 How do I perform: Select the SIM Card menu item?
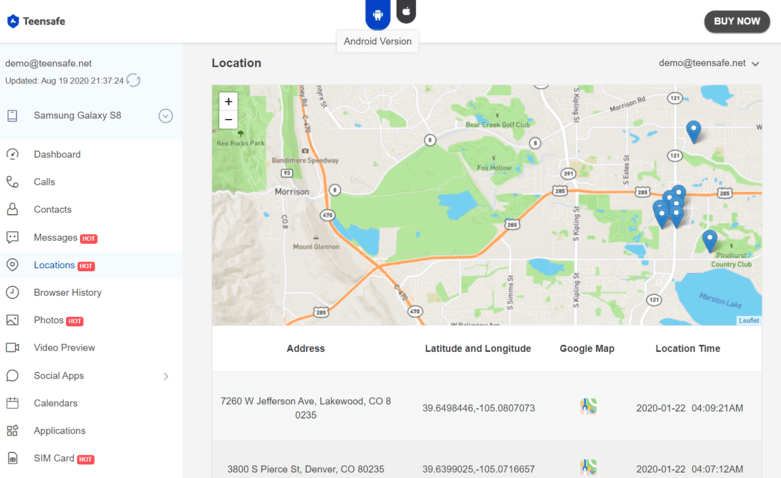pos(54,458)
